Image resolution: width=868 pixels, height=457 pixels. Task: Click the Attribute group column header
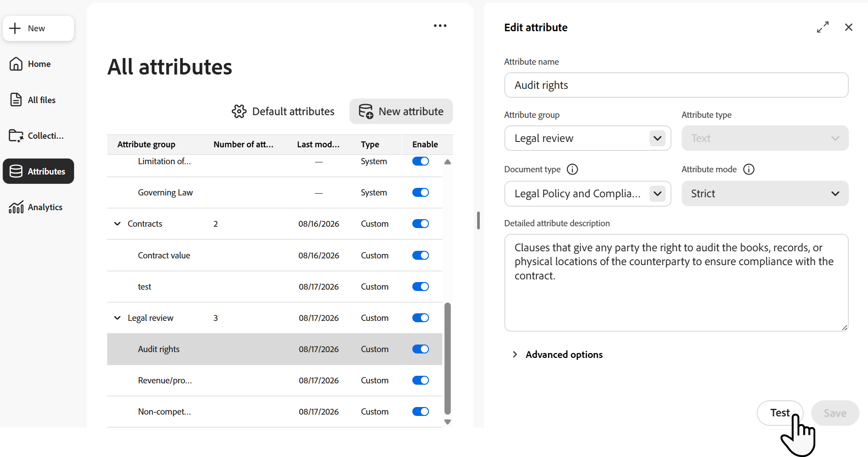[146, 144]
